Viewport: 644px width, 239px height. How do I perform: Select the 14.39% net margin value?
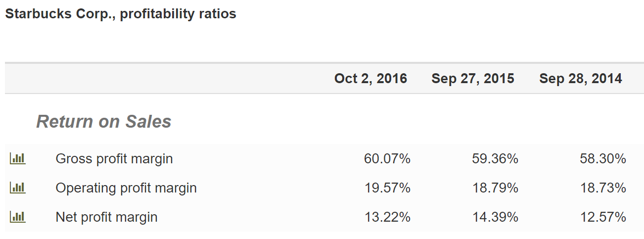pos(495,217)
